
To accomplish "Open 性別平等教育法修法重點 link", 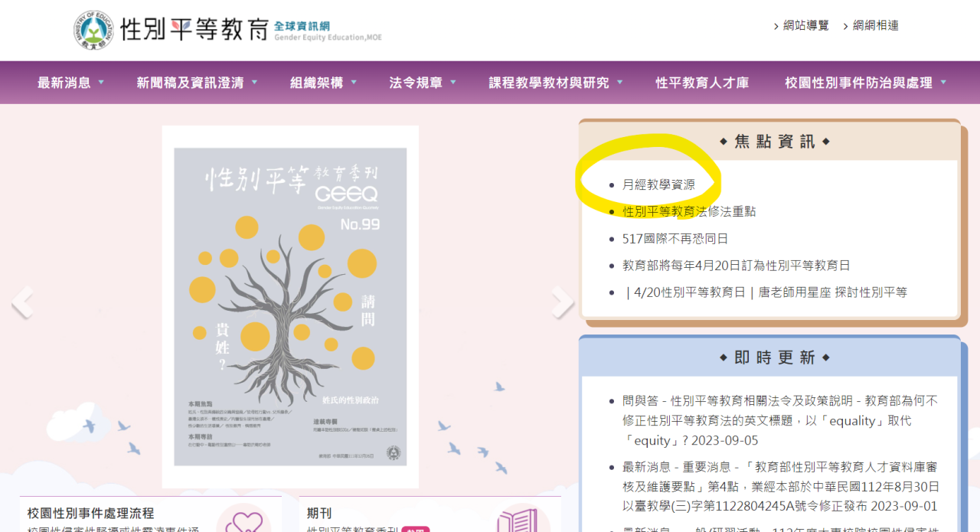I will click(689, 211).
